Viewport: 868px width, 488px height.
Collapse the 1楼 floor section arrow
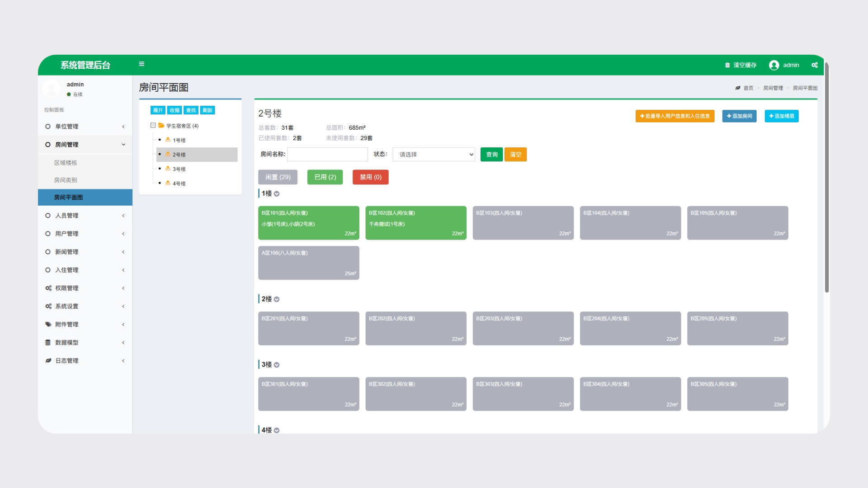pos(277,194)
